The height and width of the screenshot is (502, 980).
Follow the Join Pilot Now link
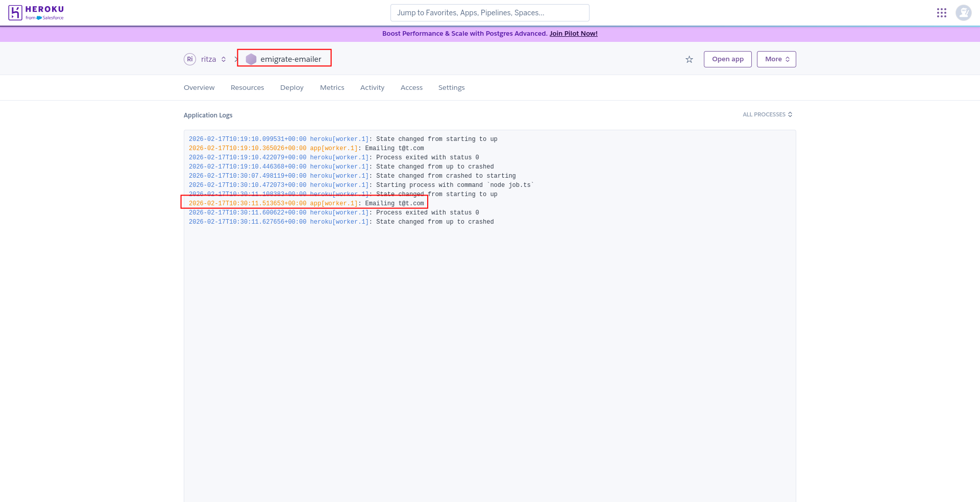(x=573, y=33)
